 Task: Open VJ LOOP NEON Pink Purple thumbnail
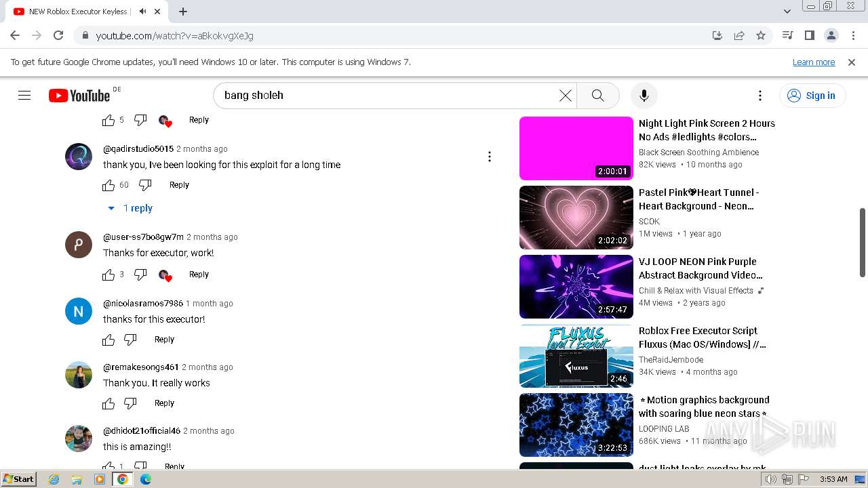[576, 287]
